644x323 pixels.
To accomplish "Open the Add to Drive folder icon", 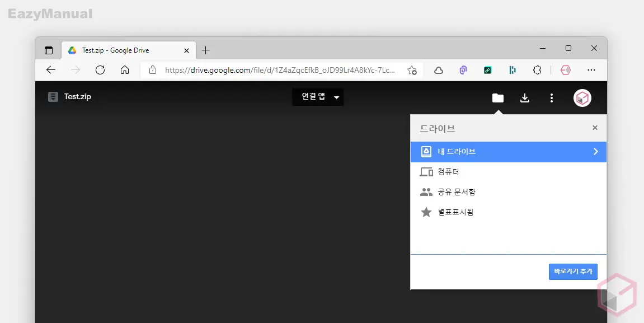I will (x=498, y=97).
